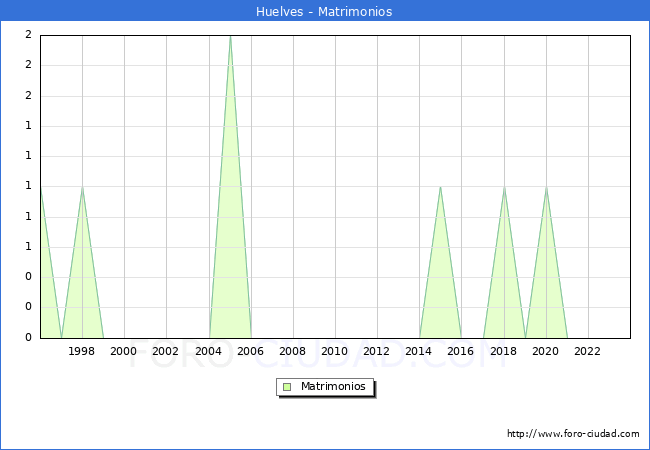Screen dimensions: 650x450
Task: Click the 2005 peak of the area chart
Action: pyautogui.click(x=230, y=36)
